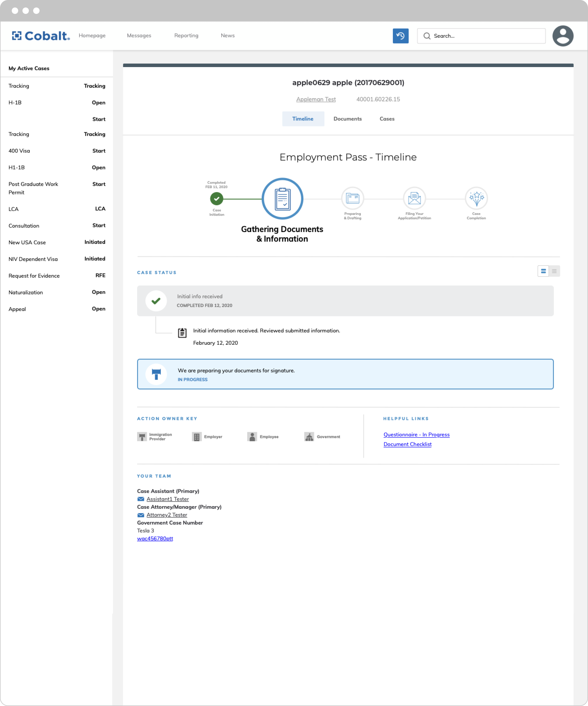588x706 pixels.
Task: Switch to the Timeline tab
Action: 303,119
